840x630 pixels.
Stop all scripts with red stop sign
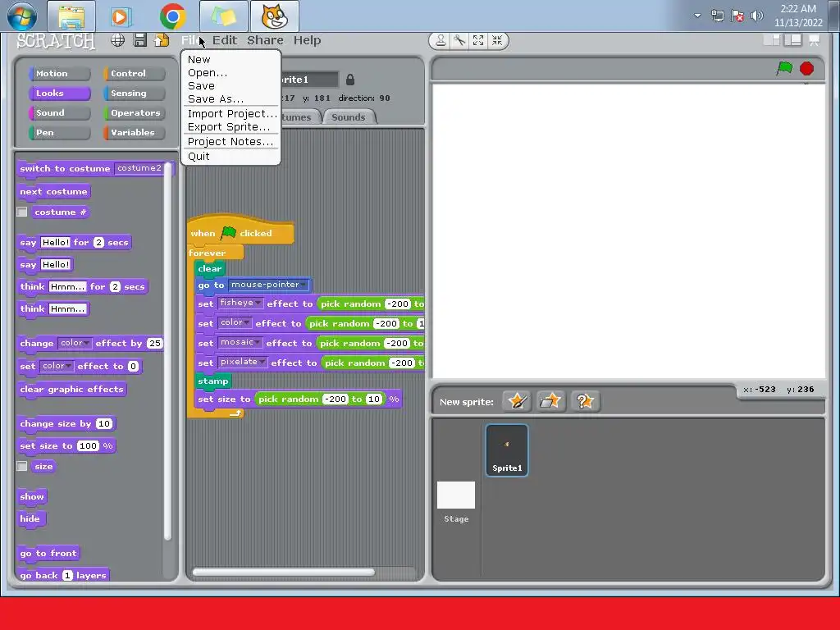coord(807,69)
